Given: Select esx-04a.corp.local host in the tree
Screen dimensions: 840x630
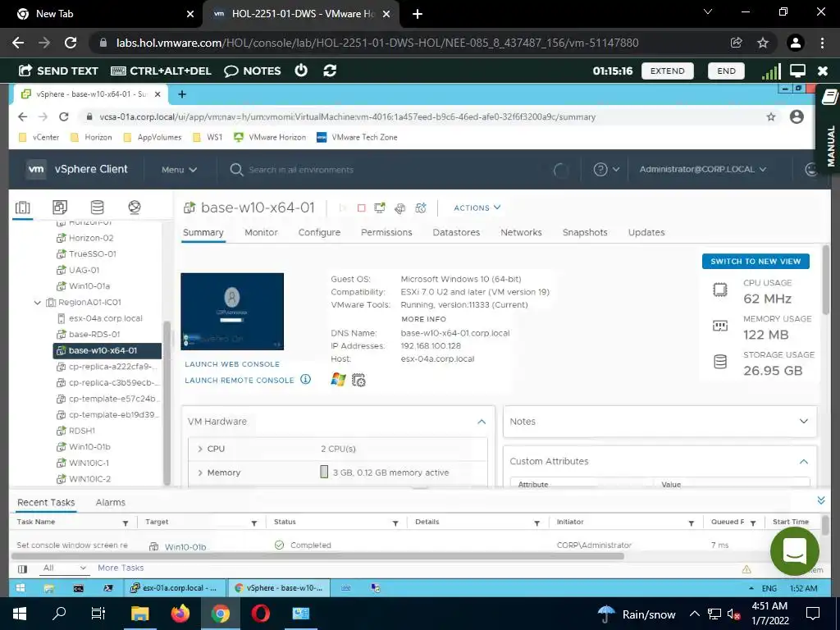Looking at the screenshot, I should (106, 318).
